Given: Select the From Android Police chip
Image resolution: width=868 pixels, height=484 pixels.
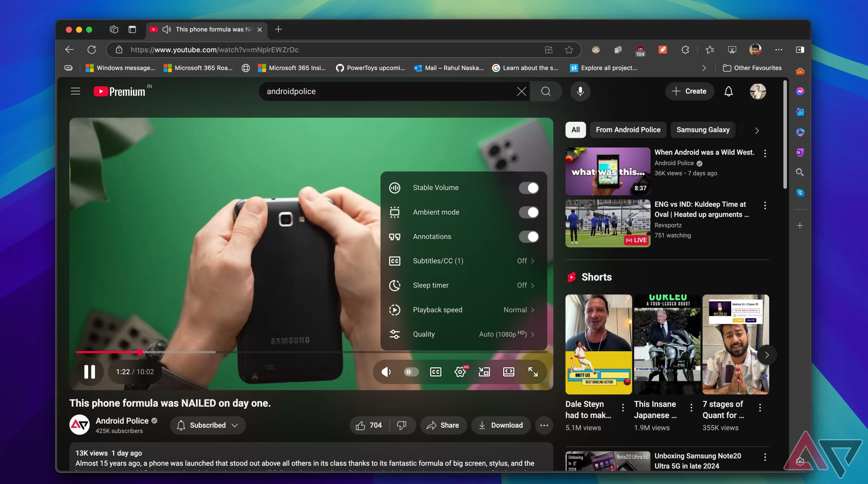Looking at the screenshot, I should [x=628, y=130].
